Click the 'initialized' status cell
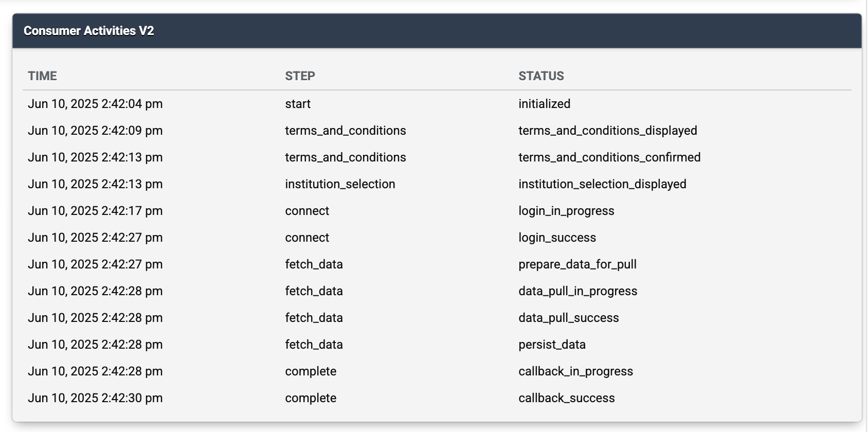This screenshot has width=868, height=432. click(544, 104)
